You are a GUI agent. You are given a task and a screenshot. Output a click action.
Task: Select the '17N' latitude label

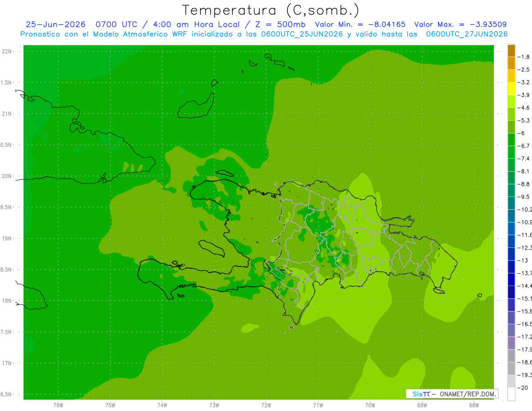pos(7,363)
